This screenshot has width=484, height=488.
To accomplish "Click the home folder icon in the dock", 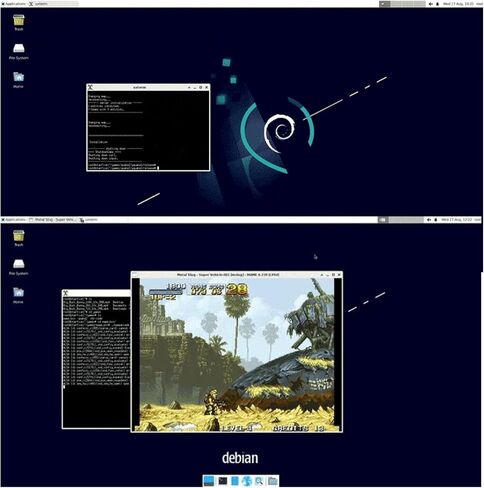I will click(x=273, y=481).
